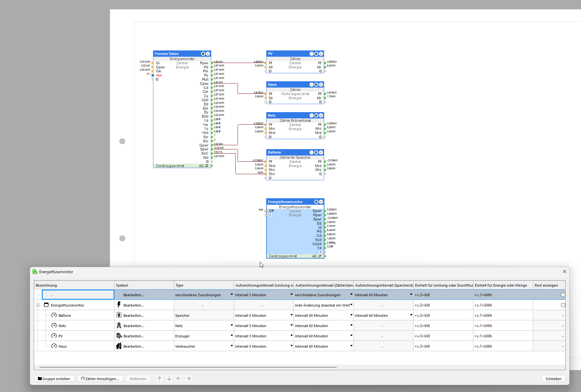Open settings gear on Netz block
The width and height of the screenshot is (581, 392).
(x=316, y=115)
